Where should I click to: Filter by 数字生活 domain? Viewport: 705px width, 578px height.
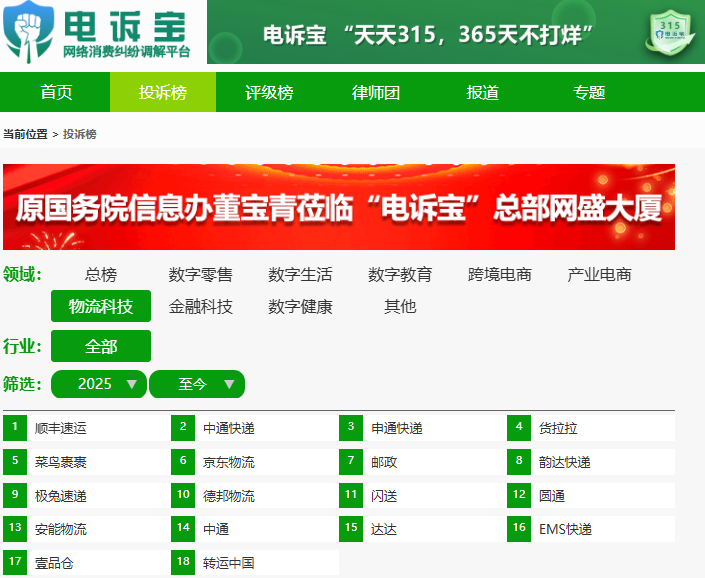pyautogui.click(x=300, y=274)
